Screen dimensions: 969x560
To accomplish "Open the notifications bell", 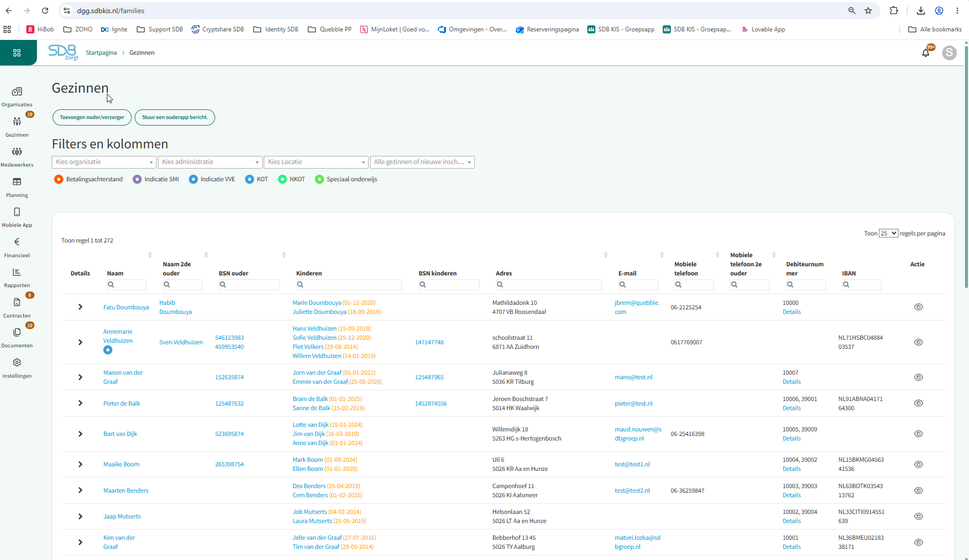I will tap(926, 52).
